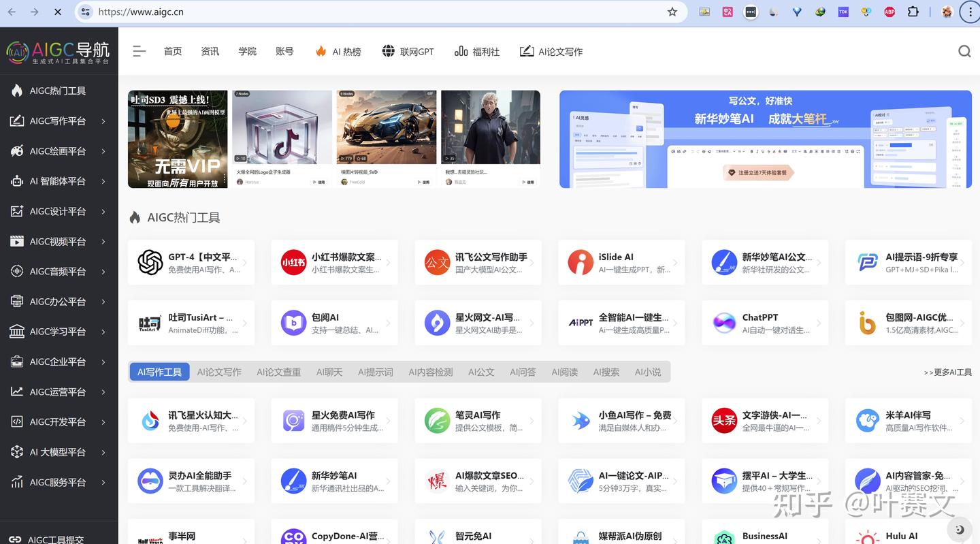The height and width of the screenshot is (544, 980).
Task: Switch to AI论文查重 tab
Action: pos(278,372)
